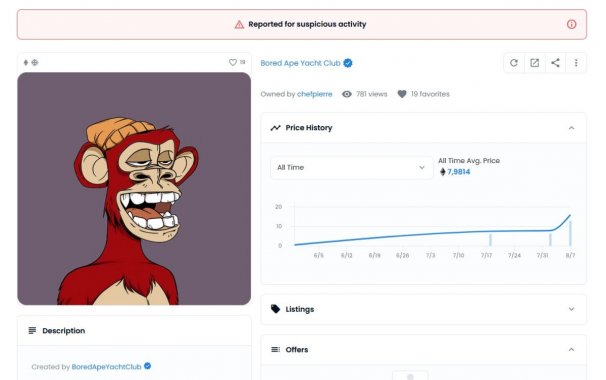Viewport: 606px width, 380px height.
Task: Click the refresh metadata icon
Action: [x=514, y=63]
